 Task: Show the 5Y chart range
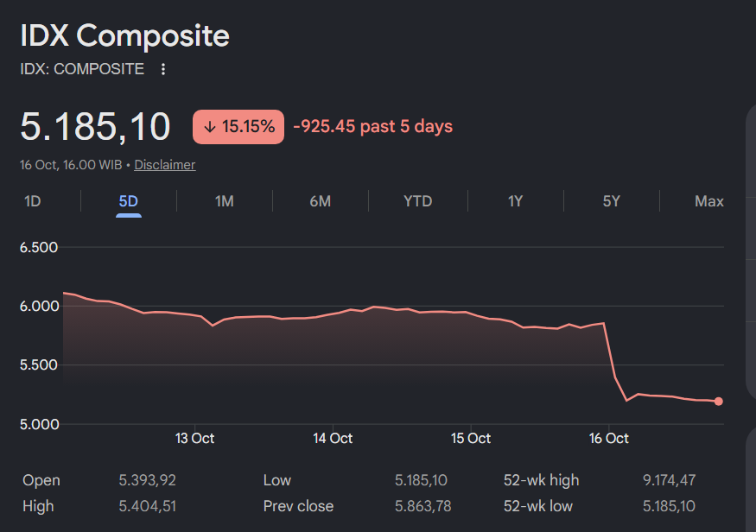coord(612,201)
